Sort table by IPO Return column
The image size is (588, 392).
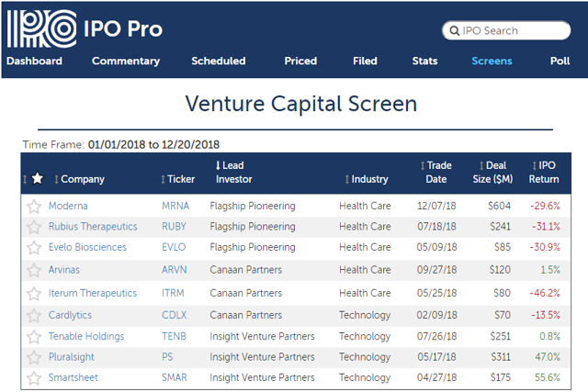(544, 172)
